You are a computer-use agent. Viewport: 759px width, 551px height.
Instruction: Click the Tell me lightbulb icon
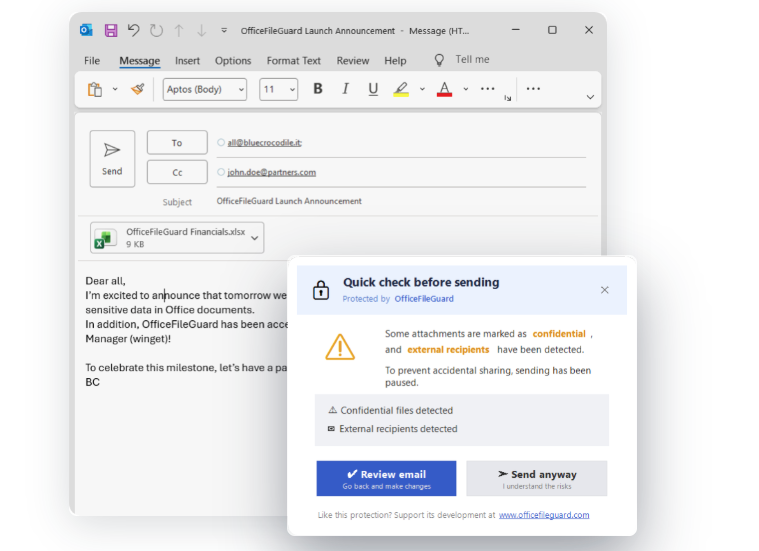(x=439, y=60)
